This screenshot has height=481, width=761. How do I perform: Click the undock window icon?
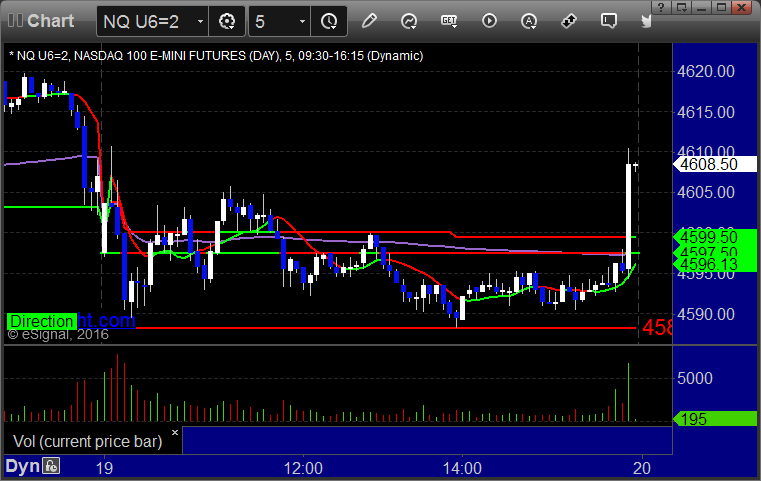(x=681, y=7)
